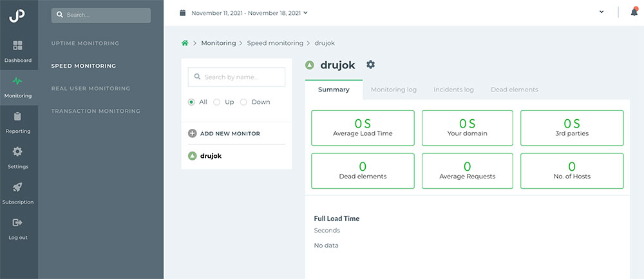Open Transaction Monitoring menu item
This screenshot has width=644, height=279.
click(x=96, y=111)
